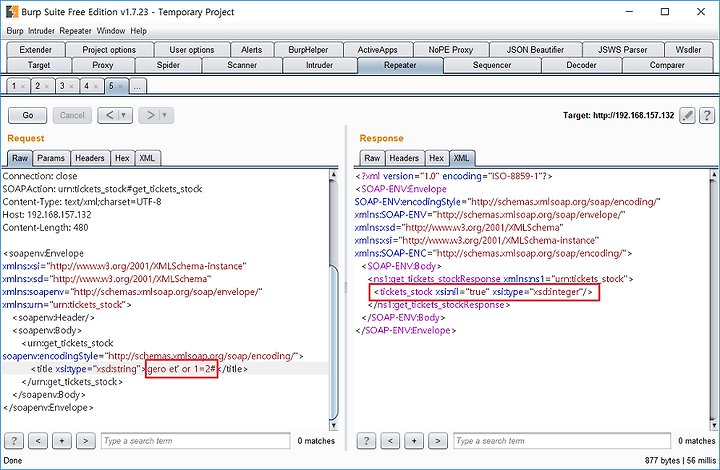
Task: Go to next match in request search
Action: (x=86, y=441)
